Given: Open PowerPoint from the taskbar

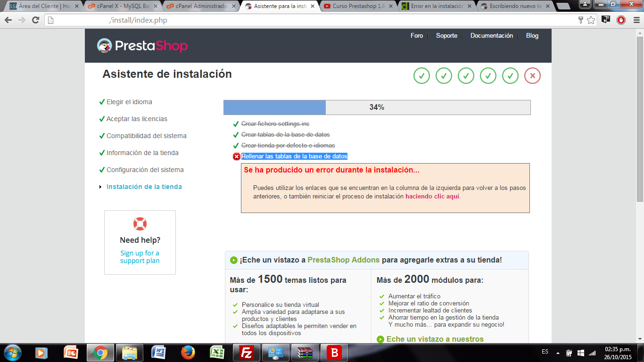Looking at the screenshot, I should click(x=71, y=353).
